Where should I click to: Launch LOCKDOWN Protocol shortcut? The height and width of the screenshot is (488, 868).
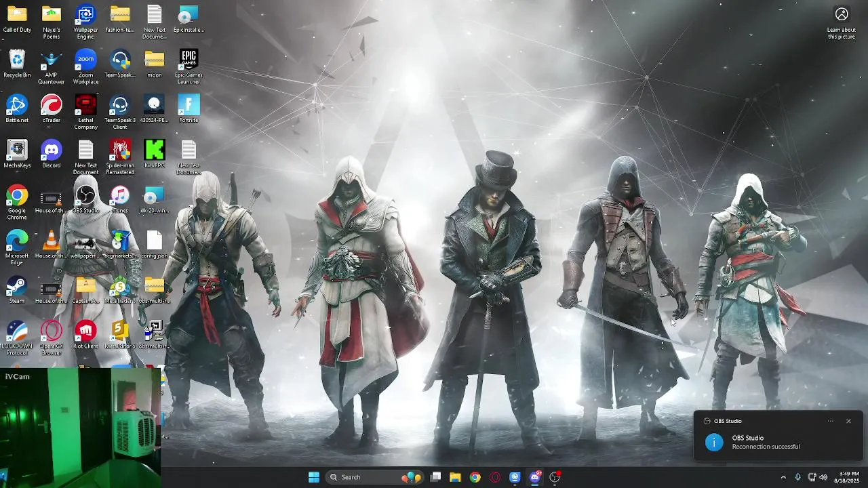[x=17, y=338]
